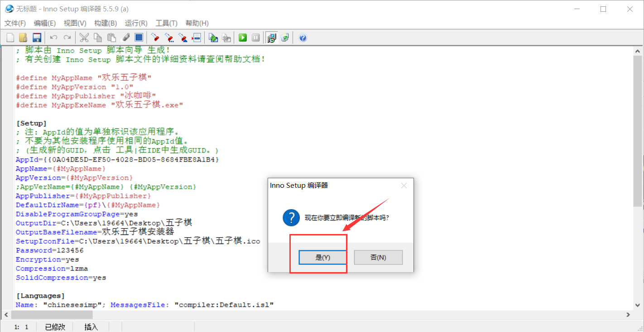
Task: Click the #define MyAppVersion "1.0" line
Action: (x=75, y=87)
